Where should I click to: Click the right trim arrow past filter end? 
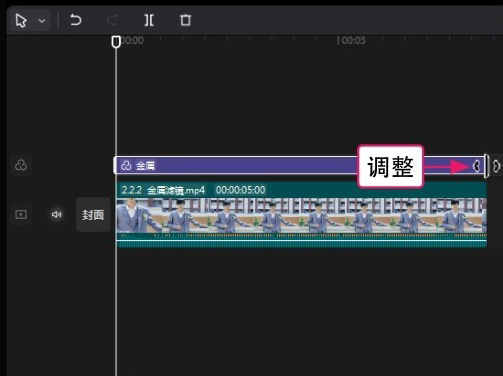496,166
